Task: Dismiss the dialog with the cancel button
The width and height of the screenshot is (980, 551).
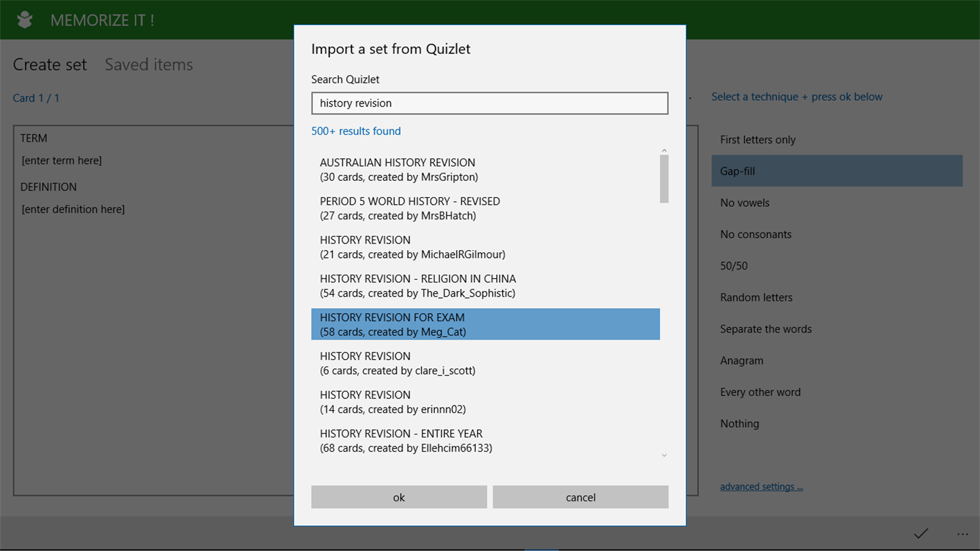Action: 581,497
